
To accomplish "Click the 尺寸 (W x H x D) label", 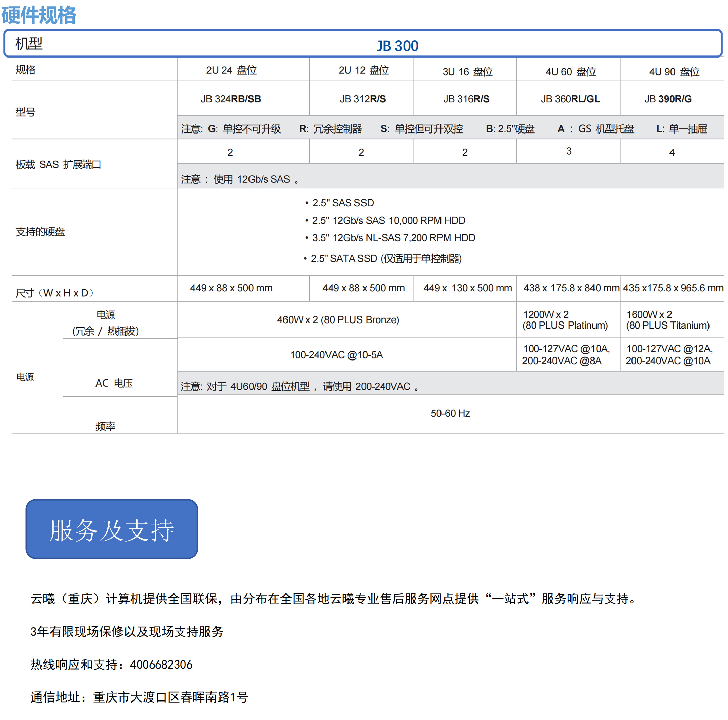I will pyautogui.click(x=54, y=293).
